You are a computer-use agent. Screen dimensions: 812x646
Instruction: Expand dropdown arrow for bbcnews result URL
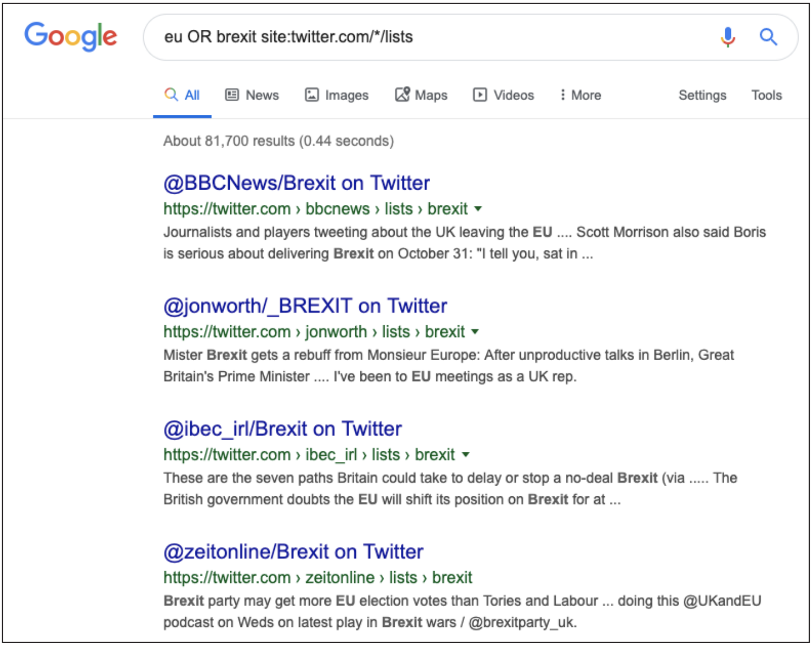478,209
